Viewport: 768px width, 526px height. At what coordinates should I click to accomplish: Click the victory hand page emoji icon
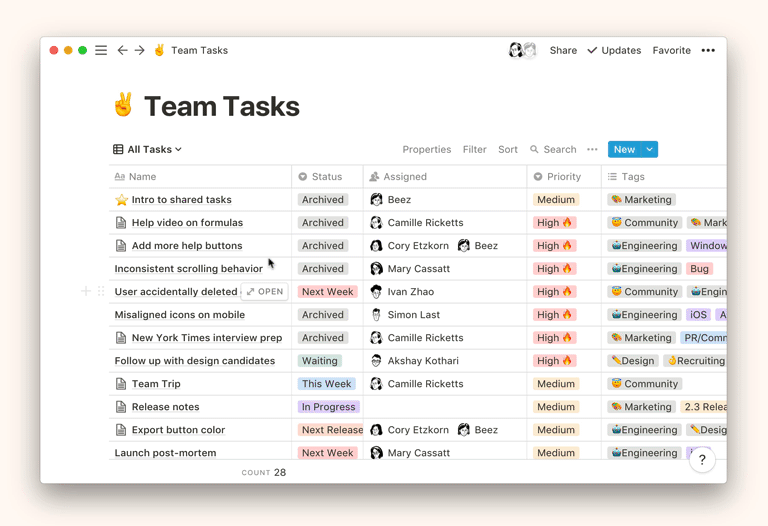(x=123, y=106)
